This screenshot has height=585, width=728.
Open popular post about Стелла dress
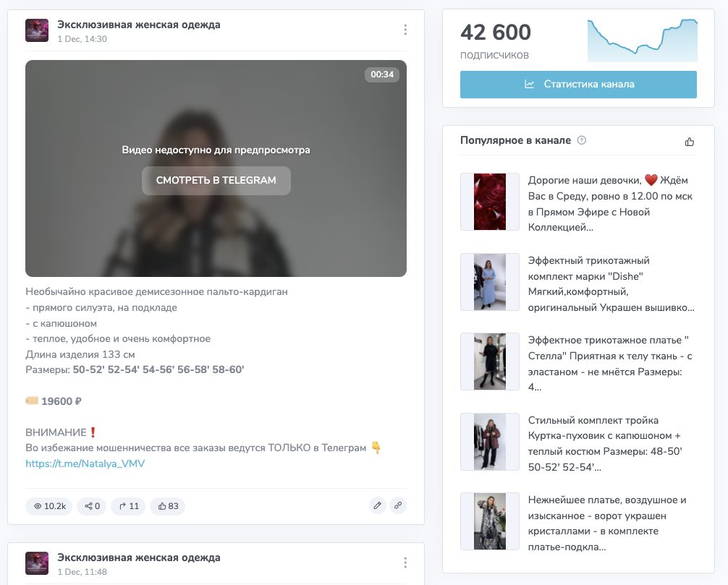pyautogui.click(x=610, y=364)
